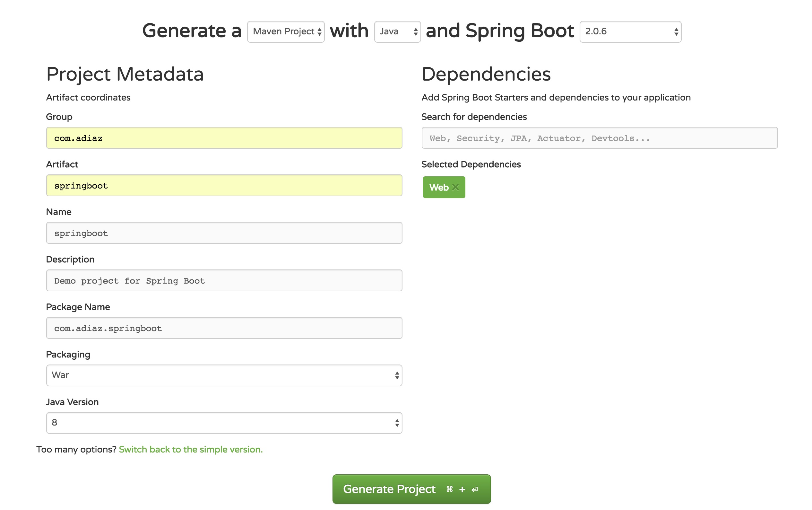
Task: Open the language dropdown showing Java
Action: coord(397,31)
